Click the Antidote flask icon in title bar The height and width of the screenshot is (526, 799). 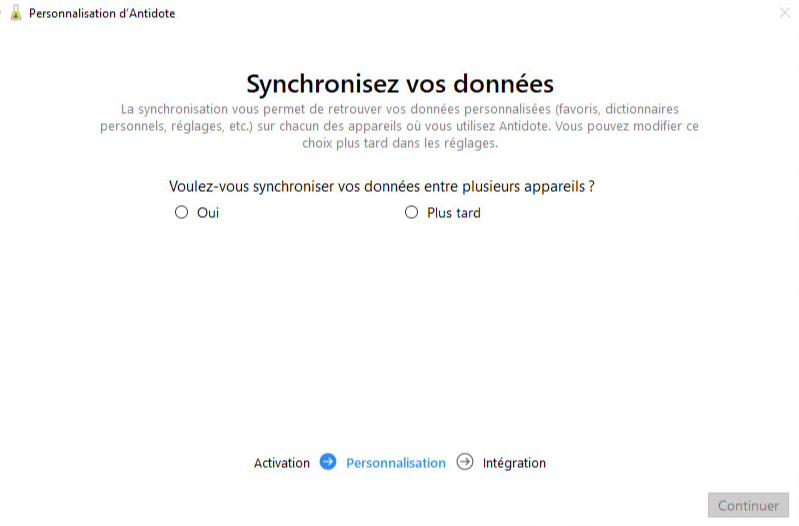tap(15, 14)
